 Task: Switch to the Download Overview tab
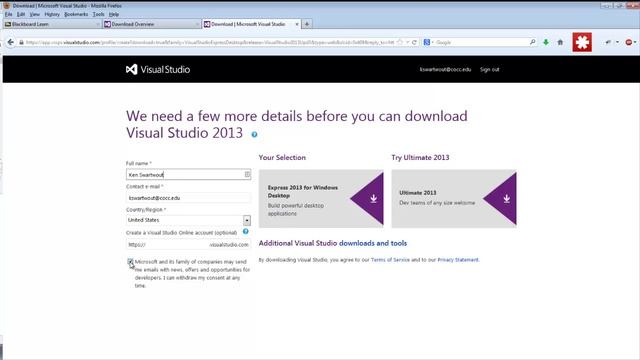pyautogui.click(x=151, y=24)
